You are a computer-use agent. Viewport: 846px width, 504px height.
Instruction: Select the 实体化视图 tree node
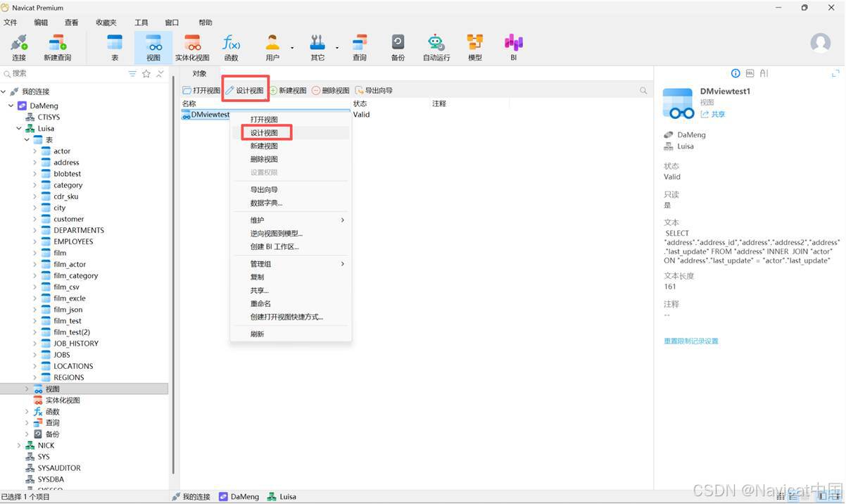point(63,401)
